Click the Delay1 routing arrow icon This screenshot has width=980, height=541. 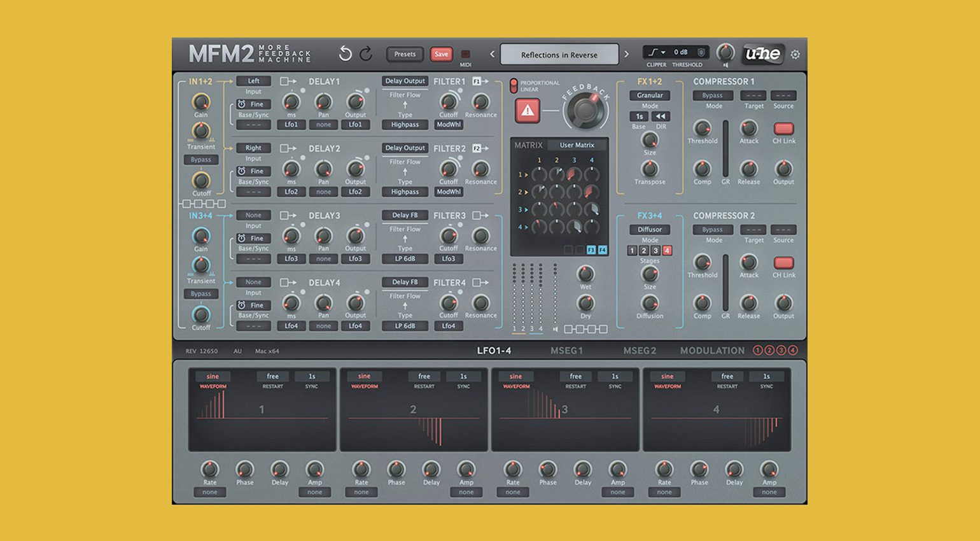coord(288,81)
